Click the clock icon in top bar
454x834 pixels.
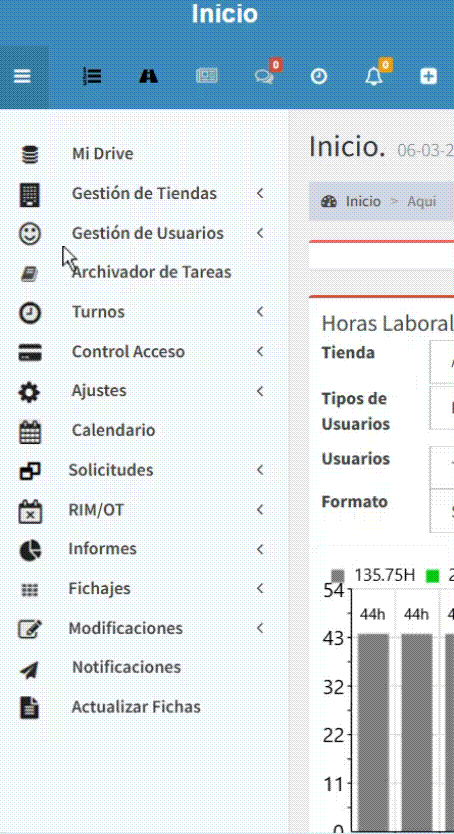point(319,77)
